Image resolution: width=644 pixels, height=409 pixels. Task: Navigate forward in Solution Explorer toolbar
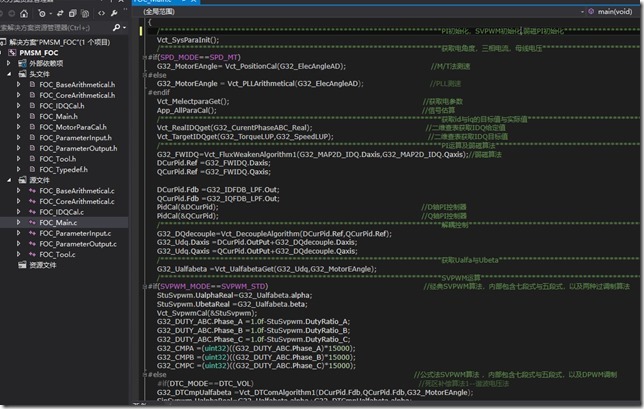(12, 14)
